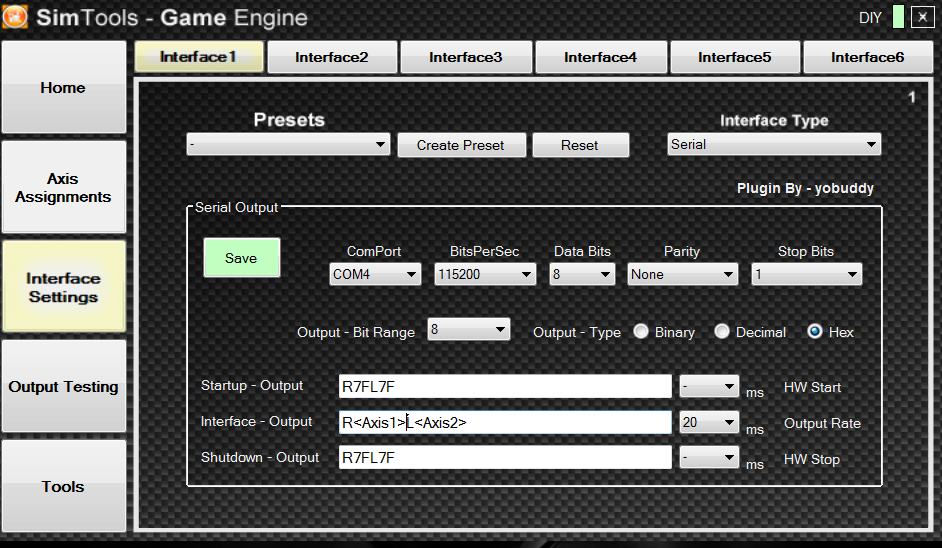Select the Decimal output type
The width and height of the screenshot is (942, 548).
[x=722, y=332]
